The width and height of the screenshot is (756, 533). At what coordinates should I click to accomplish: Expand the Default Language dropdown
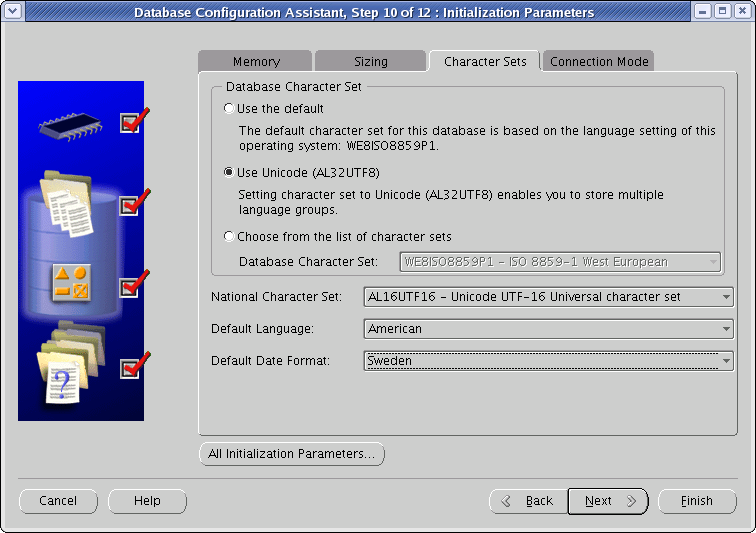[549, 329]
